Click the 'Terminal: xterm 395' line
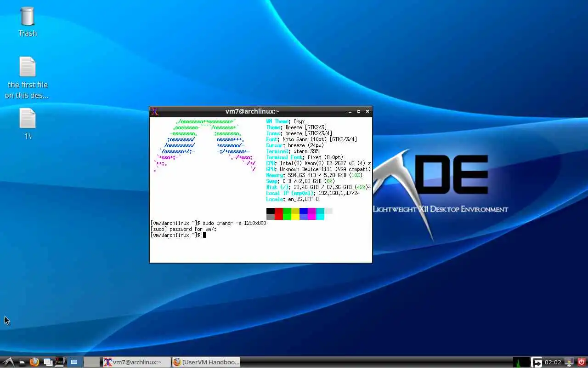The image size is (588, 368). tap(292, 151)
